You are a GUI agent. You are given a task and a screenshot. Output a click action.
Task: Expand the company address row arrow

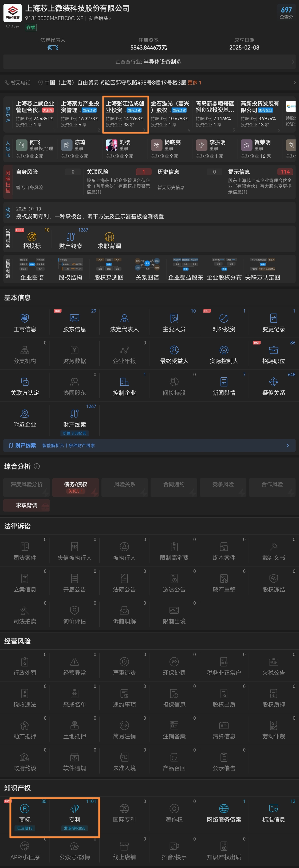click(x=294, y=83)
